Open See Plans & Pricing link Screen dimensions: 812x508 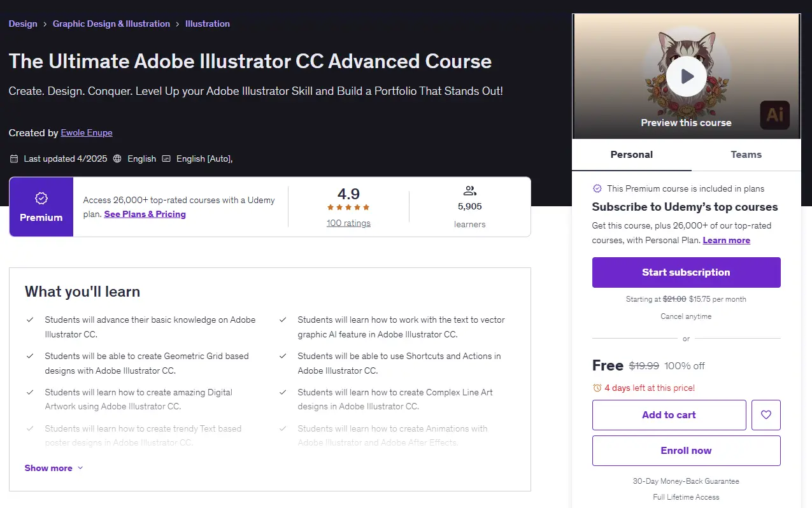145,215
